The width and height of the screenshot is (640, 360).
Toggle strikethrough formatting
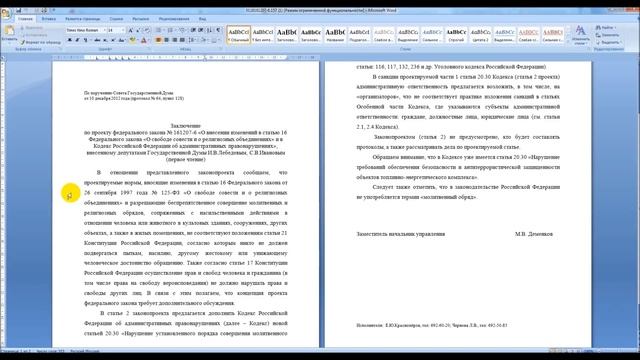tap(97, 40)
